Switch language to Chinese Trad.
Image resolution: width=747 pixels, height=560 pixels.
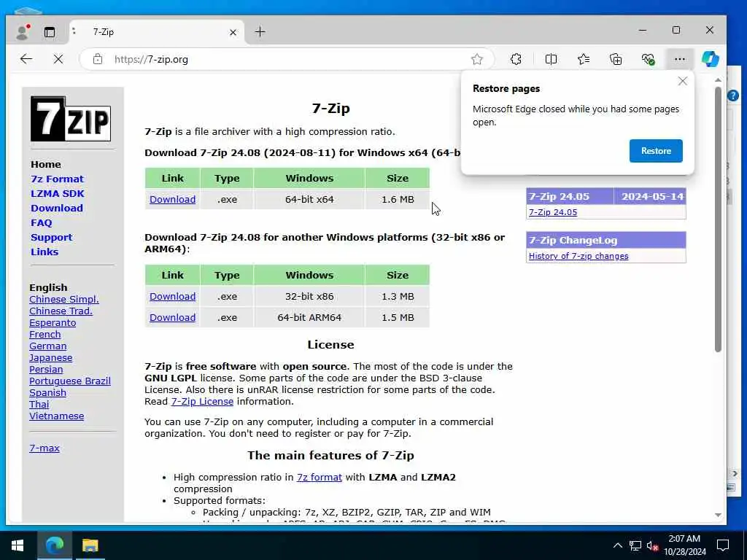click(x=61, y=311)
